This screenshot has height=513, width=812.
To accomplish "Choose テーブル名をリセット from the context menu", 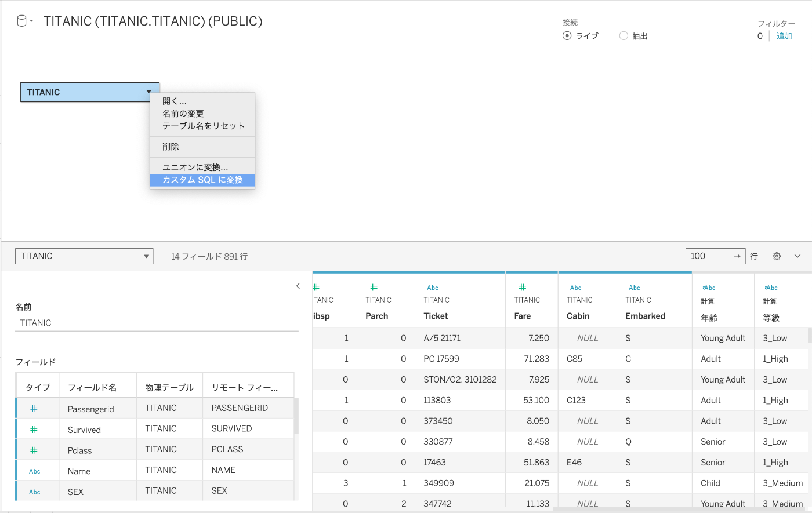I will pos(202,126).
